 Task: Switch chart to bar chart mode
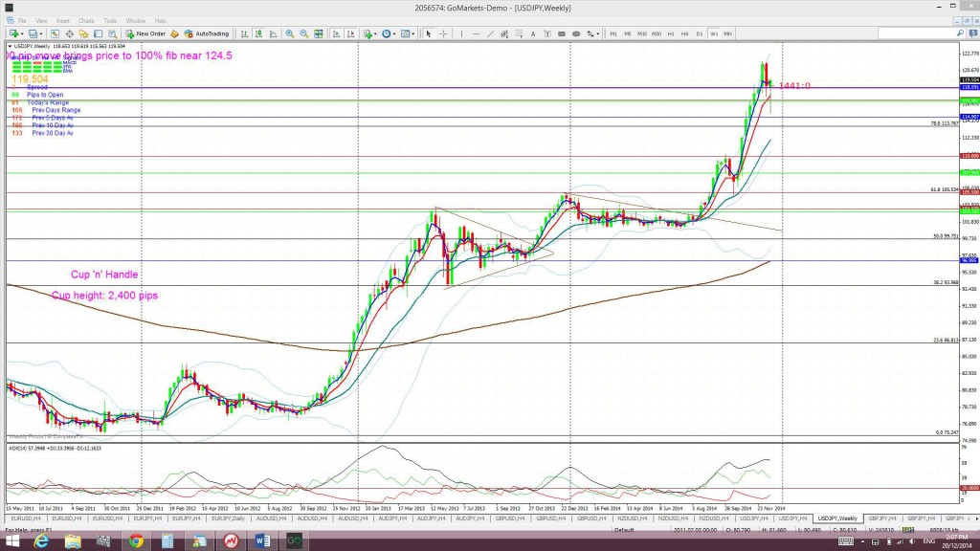click(x=244, y=33)
